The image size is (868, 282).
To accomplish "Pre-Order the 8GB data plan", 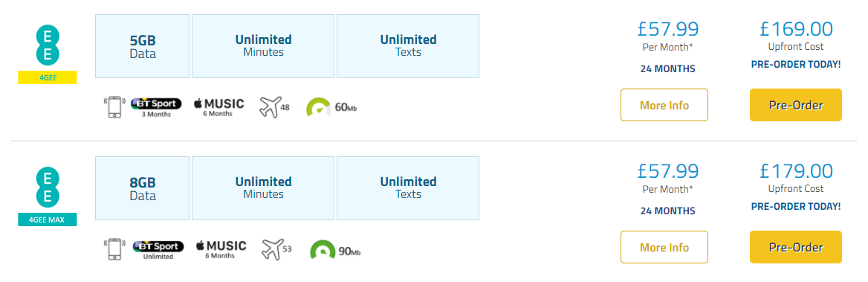I will [795, 247].
